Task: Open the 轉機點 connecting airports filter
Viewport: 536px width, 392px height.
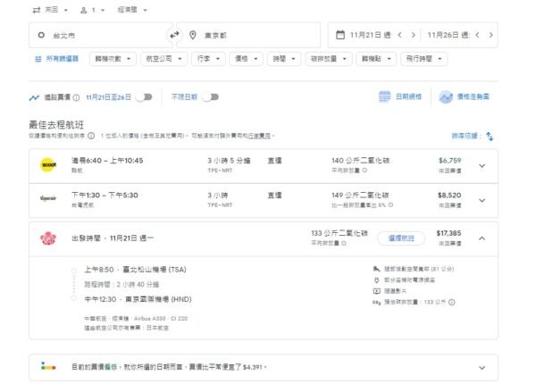Action: [376, 59]
